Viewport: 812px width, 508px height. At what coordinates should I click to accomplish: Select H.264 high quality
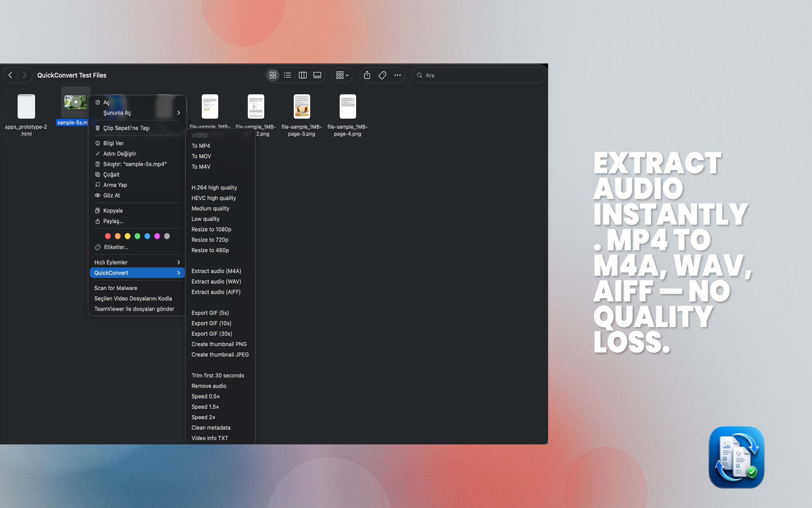click(220, 187)
